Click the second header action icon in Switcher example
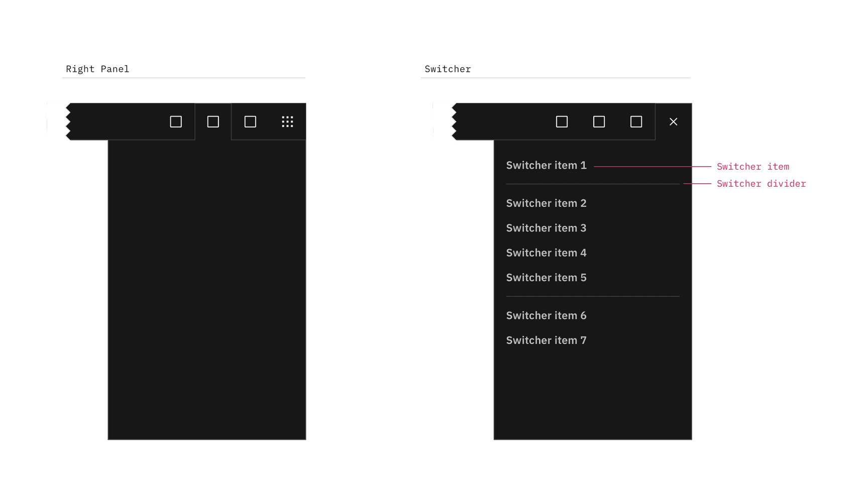Viewport: 868px width, 502px height. tap(599, 121)
